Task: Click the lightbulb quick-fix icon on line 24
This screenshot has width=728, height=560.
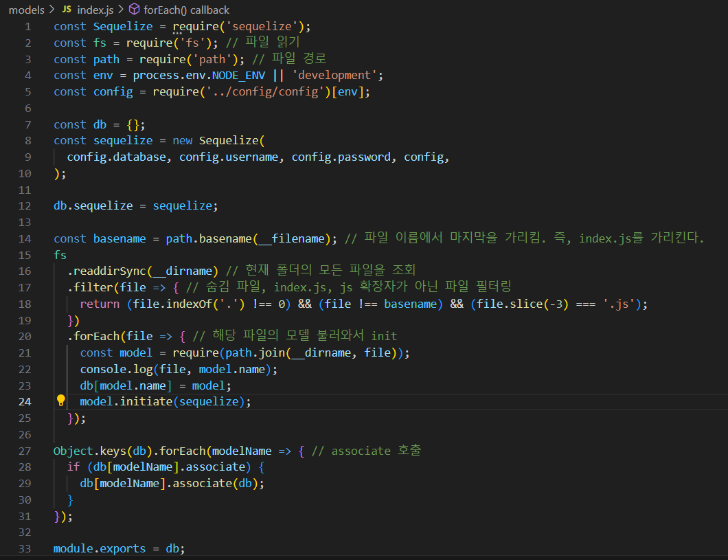Action: 61,401
